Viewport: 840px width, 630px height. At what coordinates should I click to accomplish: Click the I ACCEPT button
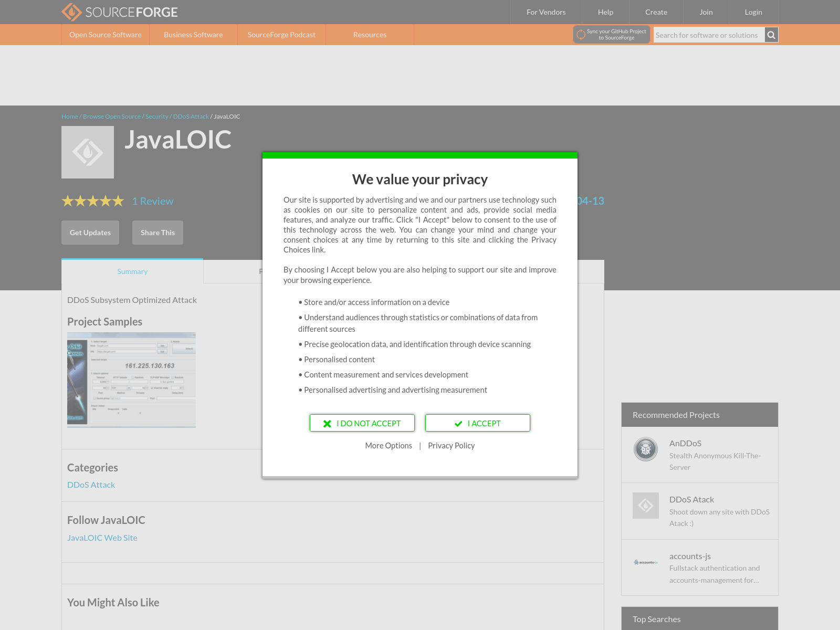pyautogui.click(x=478, y=423)
